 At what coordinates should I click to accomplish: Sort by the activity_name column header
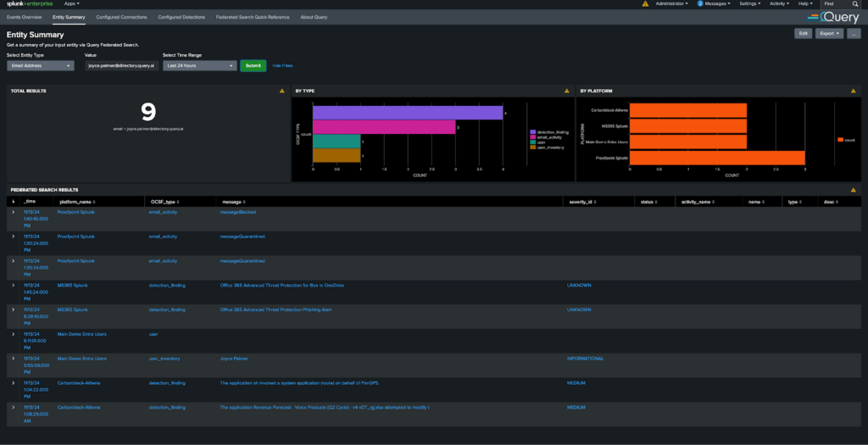tap(698, 202)
